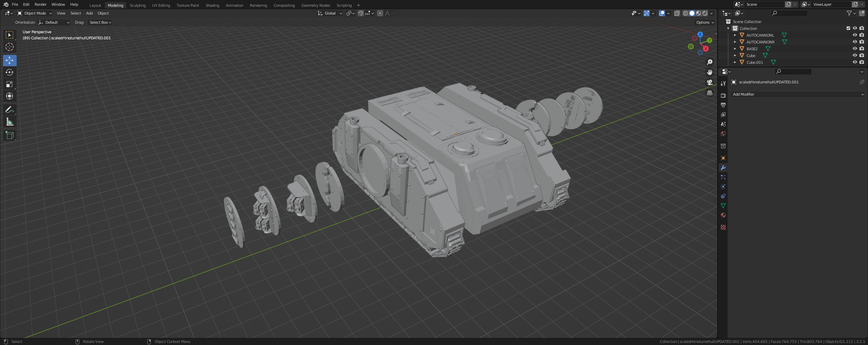Image resolution: width=868 pixels, height=345 pixels.
Task: Open the Texture properties tab
Action: (723, 227)
